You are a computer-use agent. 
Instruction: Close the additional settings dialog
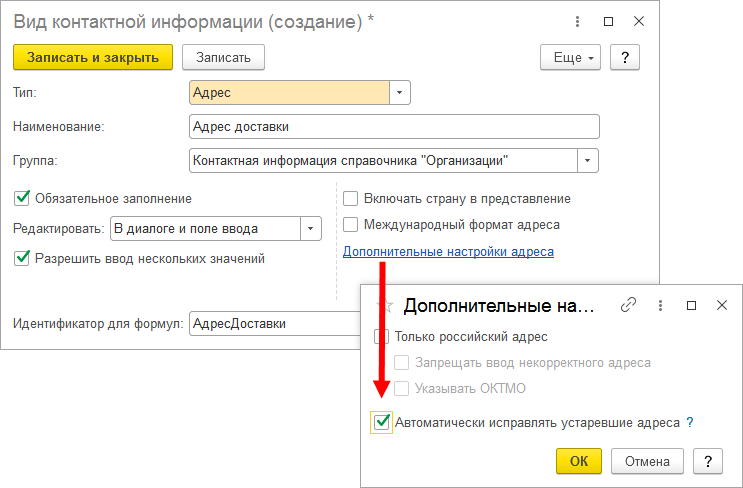point(721,305)
